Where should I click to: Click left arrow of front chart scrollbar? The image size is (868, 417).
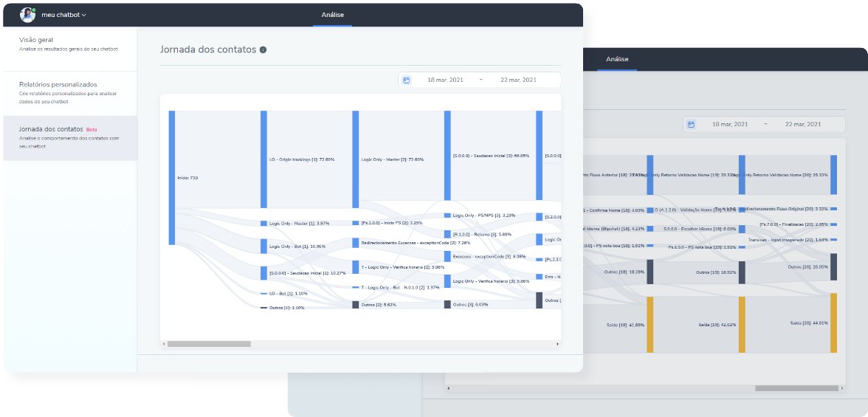coord(164,344)
